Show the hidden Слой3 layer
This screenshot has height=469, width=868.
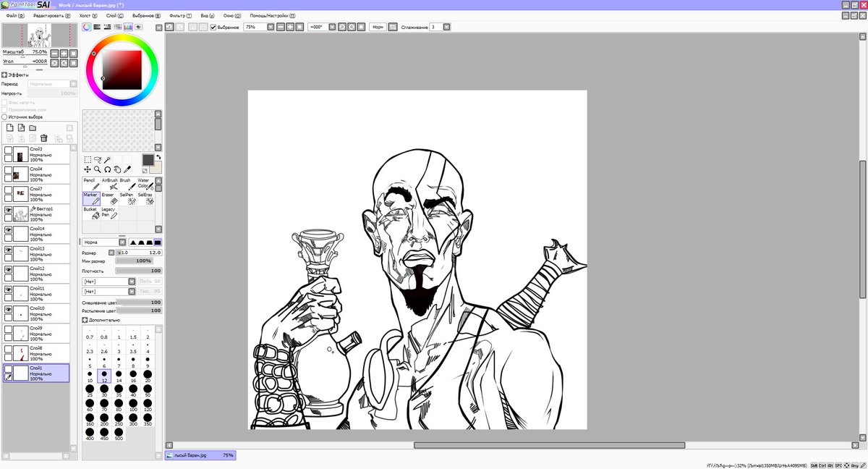click(8, 151)
